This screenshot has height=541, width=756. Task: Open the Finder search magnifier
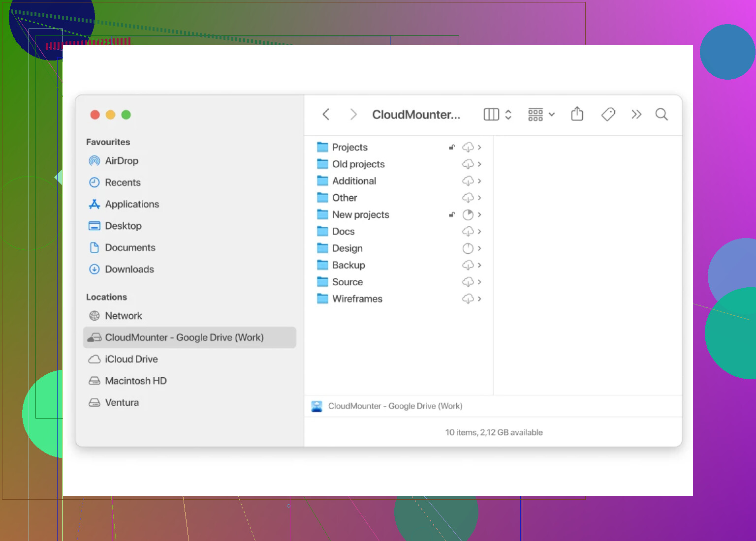point(661,115)
